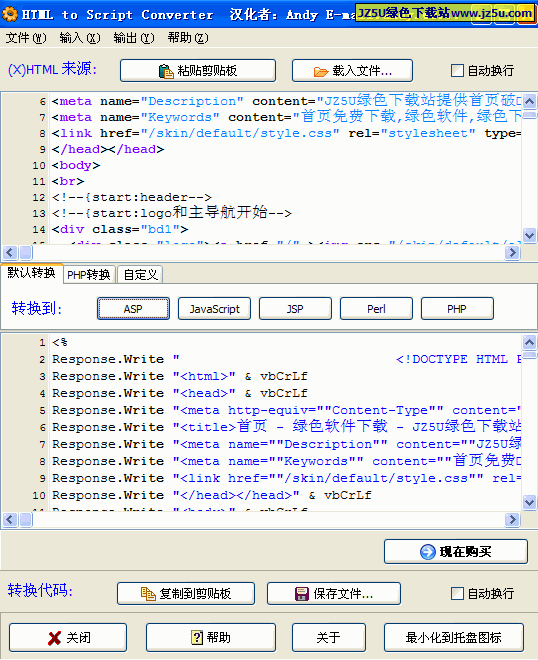Viewport: 538px width, 660px height.
Task: Click 复制到剪贴板 copy to clipboard button
Action: tap(186, 593)
